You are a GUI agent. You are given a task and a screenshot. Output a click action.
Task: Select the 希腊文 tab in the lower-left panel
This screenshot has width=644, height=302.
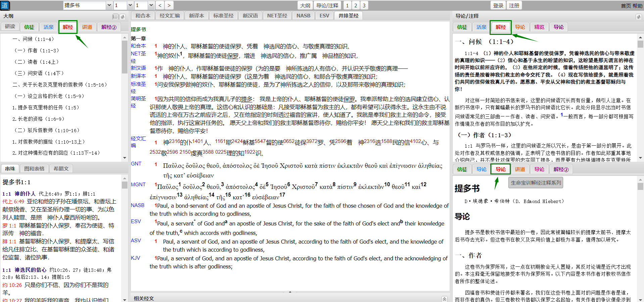pyautogui.click(x=61, y=168)
